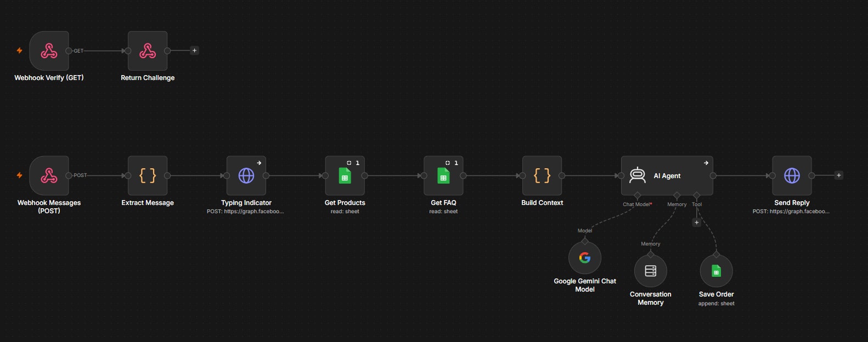Open the Conversation Memory node
The height and width of the screenshot is (342, 868).
[x=651, y=271]
